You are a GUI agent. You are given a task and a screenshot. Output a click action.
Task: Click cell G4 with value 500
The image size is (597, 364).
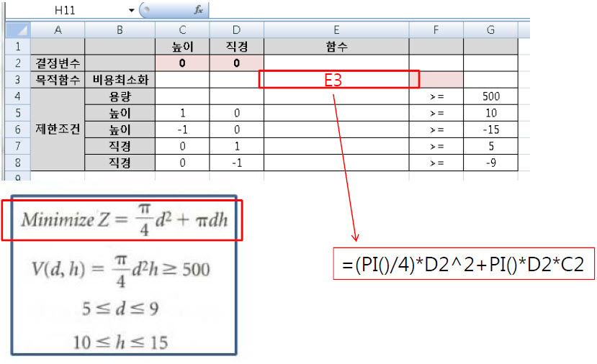click(490, 96)
